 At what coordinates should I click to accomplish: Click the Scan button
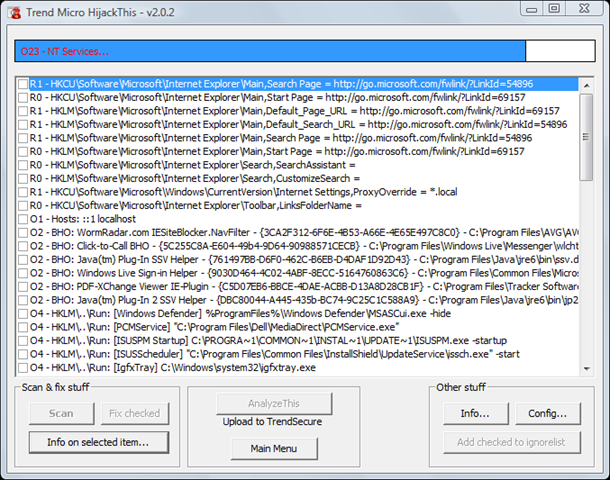pyautogui.click(x=61, y=413)
